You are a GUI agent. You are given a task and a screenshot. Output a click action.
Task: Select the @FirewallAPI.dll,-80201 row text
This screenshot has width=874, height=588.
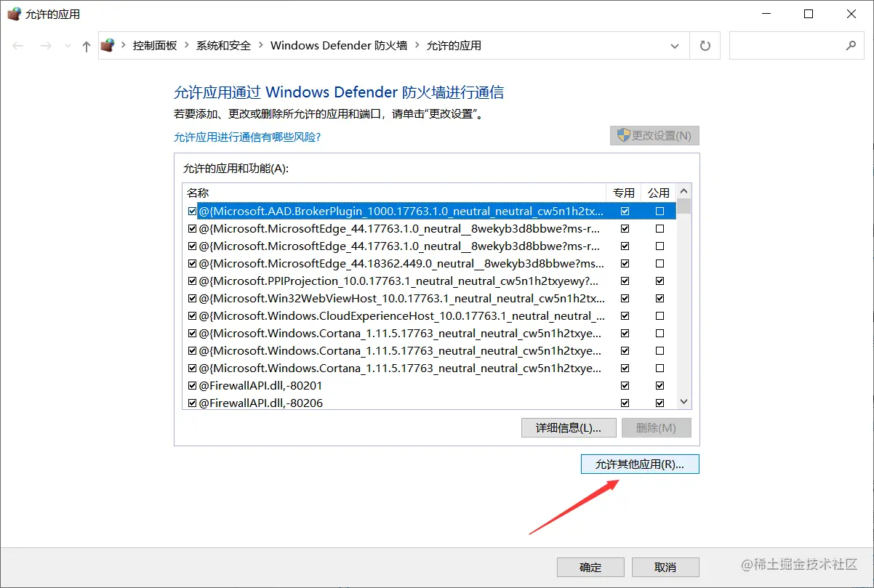tap(260, 385)
